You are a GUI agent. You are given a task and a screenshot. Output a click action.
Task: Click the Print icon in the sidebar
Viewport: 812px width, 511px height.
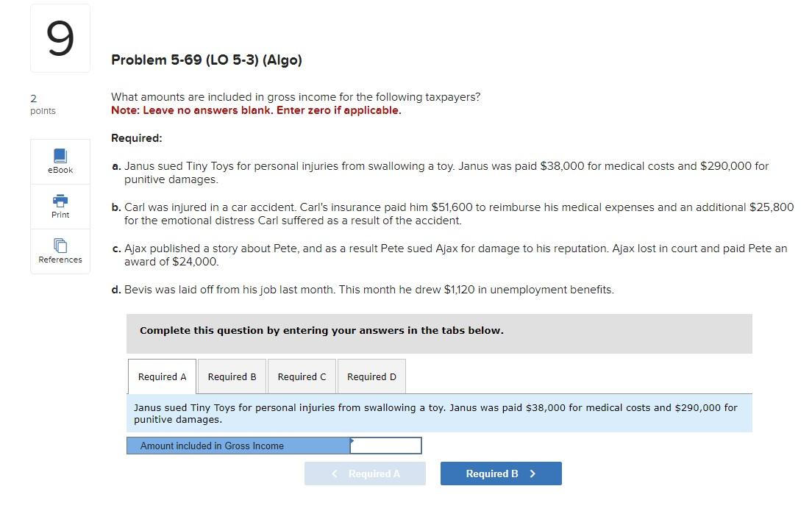point(60,206)
